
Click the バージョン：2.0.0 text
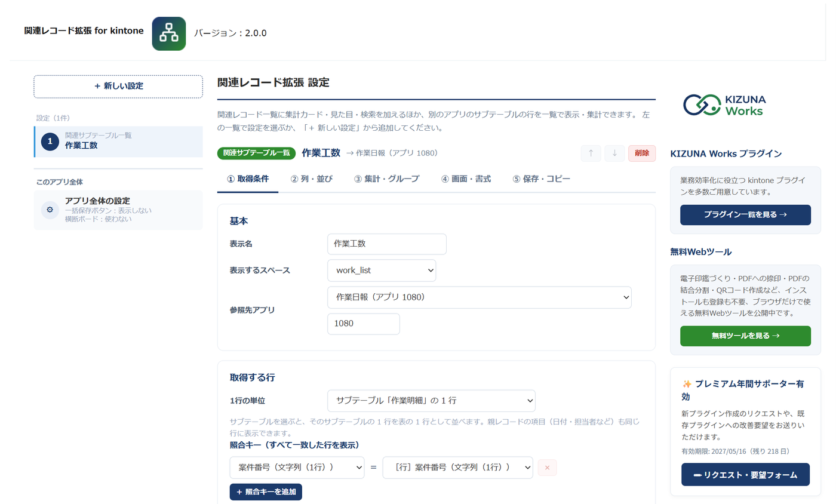[x=230, y=33]
